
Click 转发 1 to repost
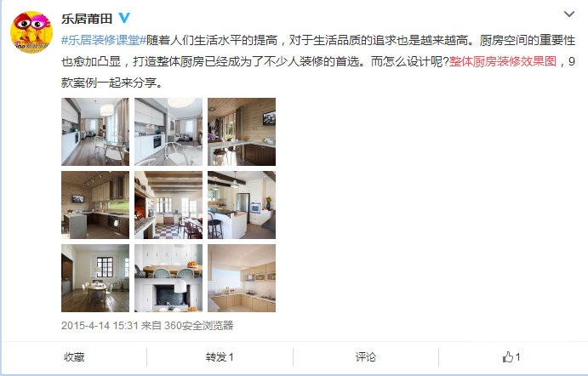click(x=220, y=357)
